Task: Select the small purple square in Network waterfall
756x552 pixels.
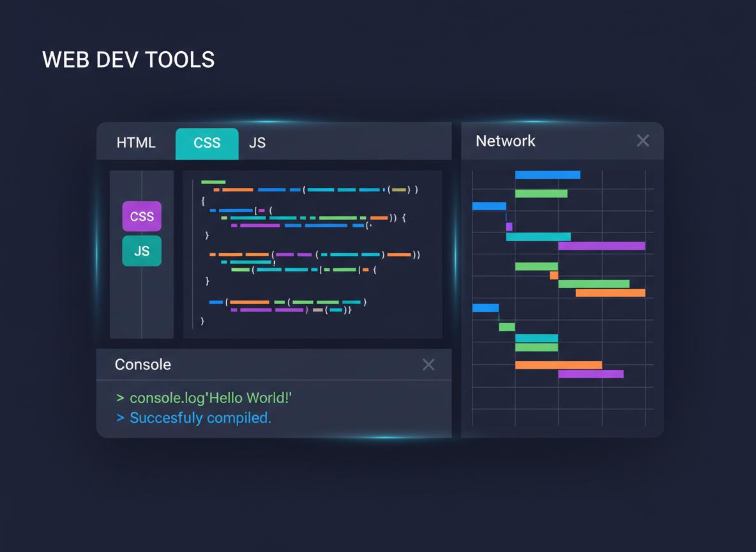Action: [509, 227]
